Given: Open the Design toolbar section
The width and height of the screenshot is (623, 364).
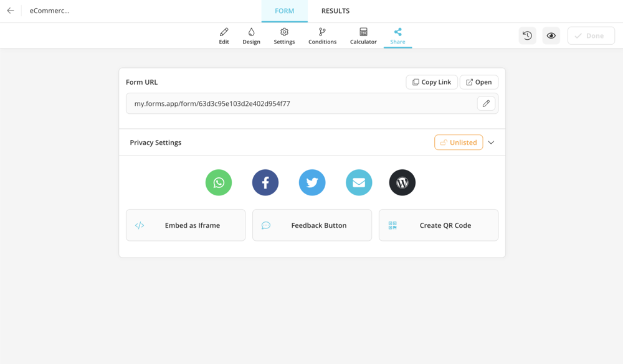Looking at the screenshot, I should (x=251, y=36).
